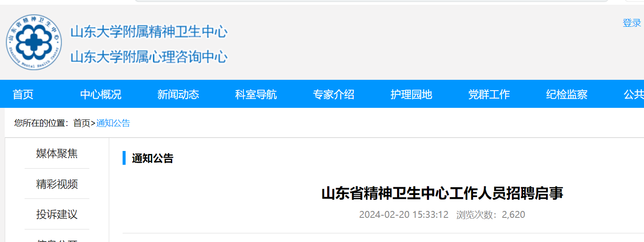Open 投诉建议 in the left sidebar
Viewport: 644px width, 242px height.
point(57,214)
